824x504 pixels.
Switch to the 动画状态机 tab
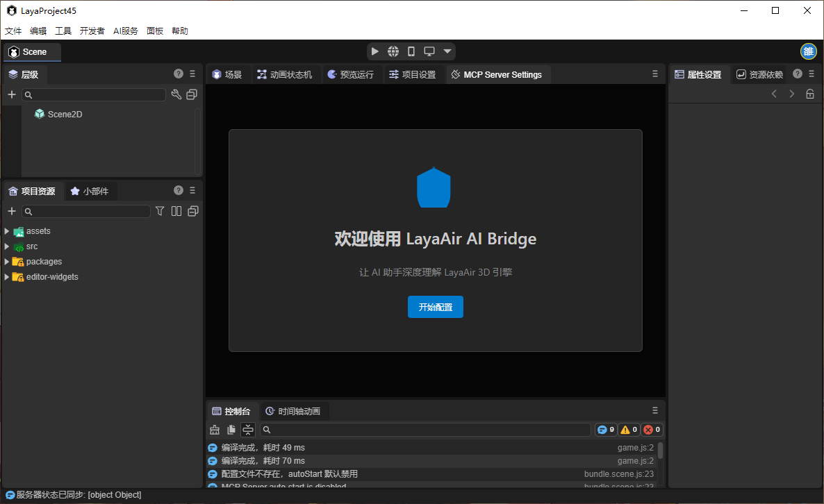pos(284,74)
